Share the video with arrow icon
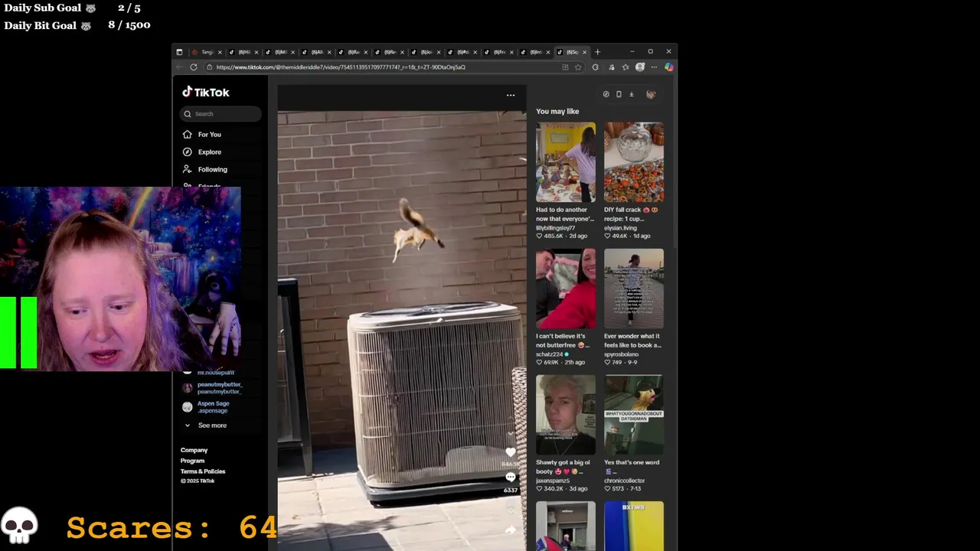 tap(511, 530)
